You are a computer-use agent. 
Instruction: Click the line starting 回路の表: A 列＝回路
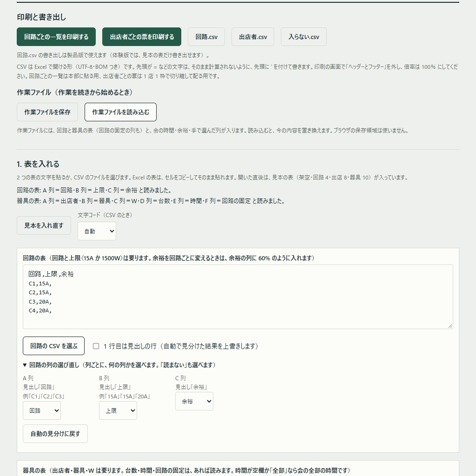pos(94,190)
